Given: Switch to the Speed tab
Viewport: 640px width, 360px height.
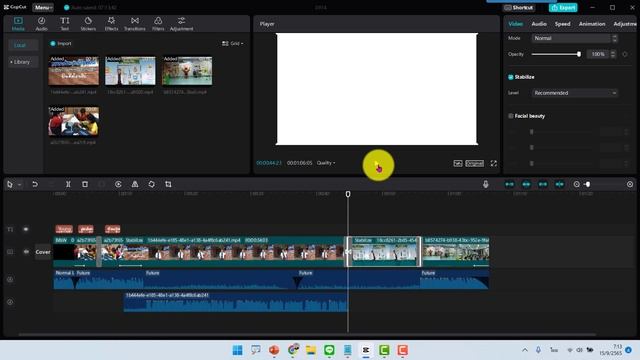Looking at the screenshot, I should coord(562,24).
